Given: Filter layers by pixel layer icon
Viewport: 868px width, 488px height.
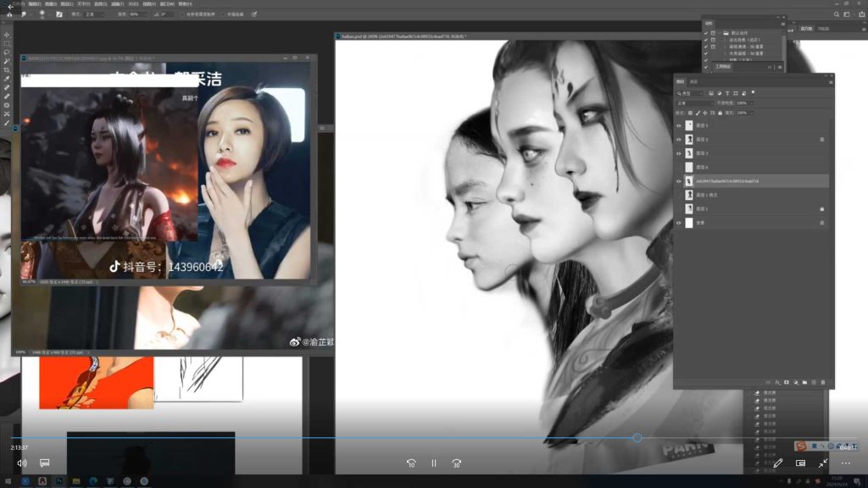Looking at the screenshot, I should pyautogui.click(x=711, y=93).
